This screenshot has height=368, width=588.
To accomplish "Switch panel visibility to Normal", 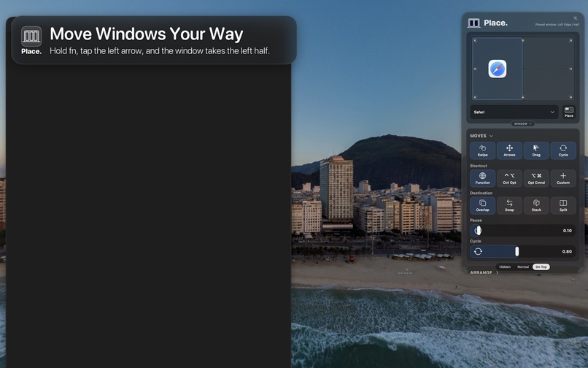I will pyautogui.click(x=523, y=267).
